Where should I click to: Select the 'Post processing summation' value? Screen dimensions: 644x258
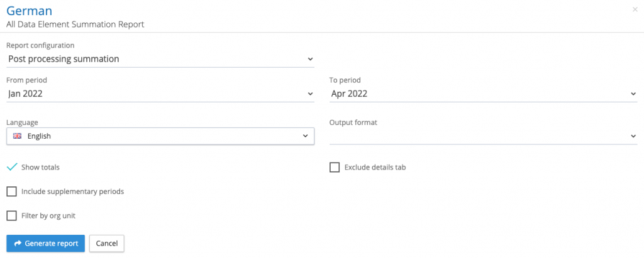(64, 59)
